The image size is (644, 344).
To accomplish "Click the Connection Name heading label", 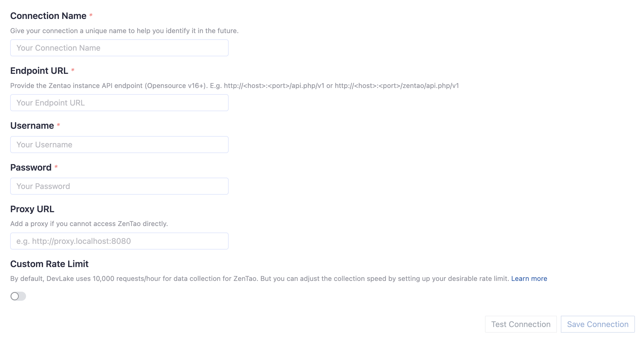I will click(48, 16).
